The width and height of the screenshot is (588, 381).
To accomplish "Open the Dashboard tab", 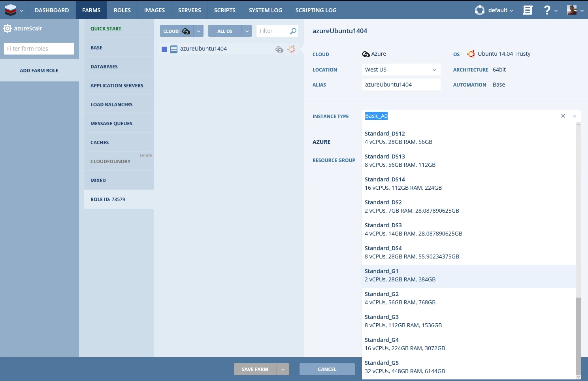I will click(x=52, y=10).
